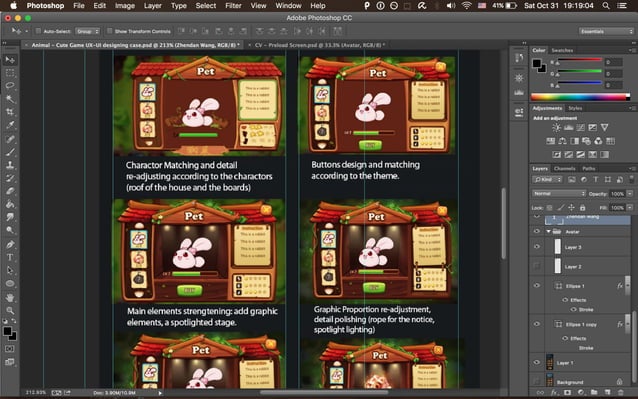The width and height of the screenshot is (638, 399).
Task: Click the Delete layer trash icon
Action: pos(621,392)
